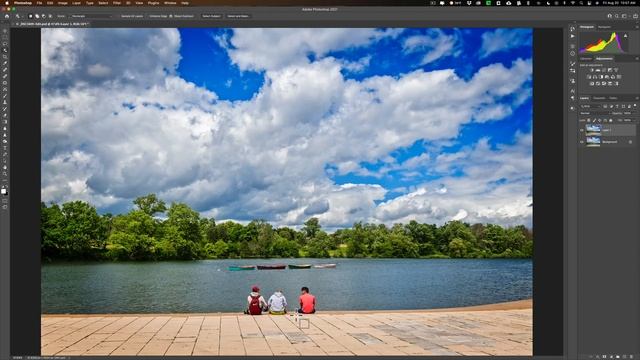Open the Actions panel play icon
The width and height of the screenshot is (640, 360).
click(573, 36)
